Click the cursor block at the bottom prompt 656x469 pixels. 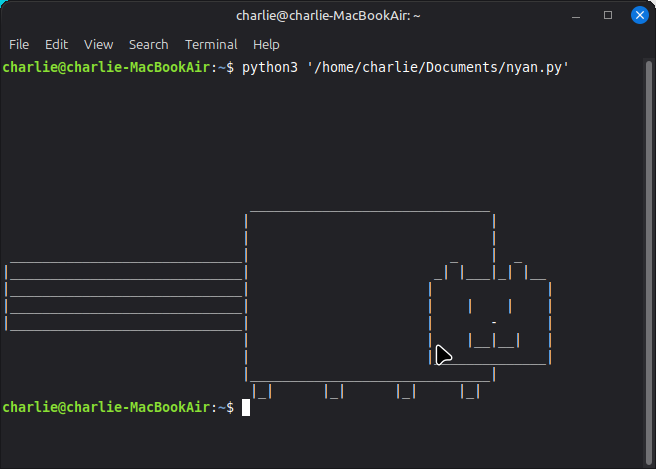tap(246, 407)
